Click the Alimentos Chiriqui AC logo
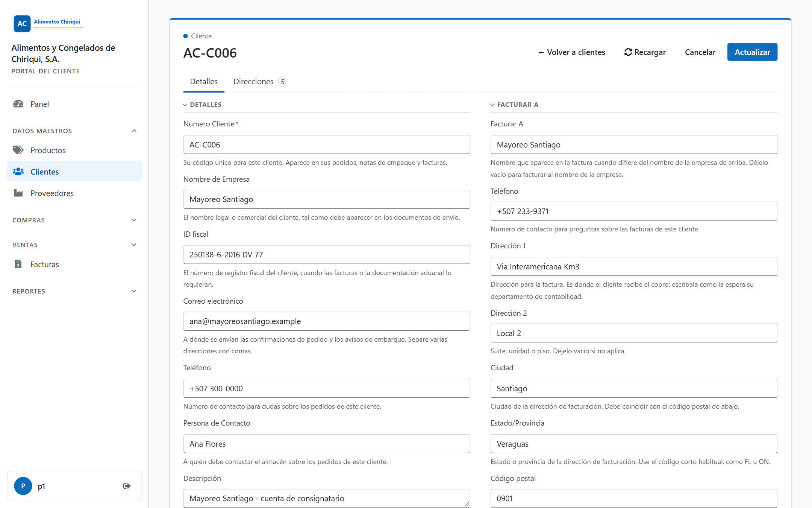This screenshot has width=812, height=508. pyautogui.click(x=48, y=23)
